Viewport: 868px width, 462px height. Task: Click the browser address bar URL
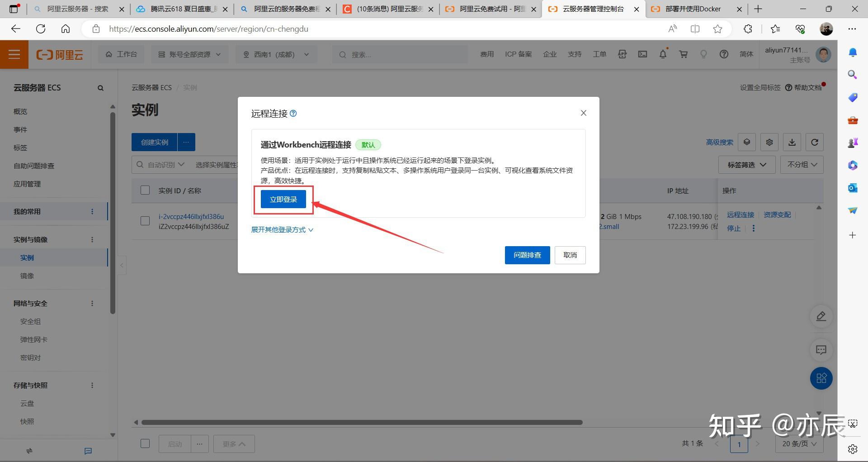click(208, 29)
